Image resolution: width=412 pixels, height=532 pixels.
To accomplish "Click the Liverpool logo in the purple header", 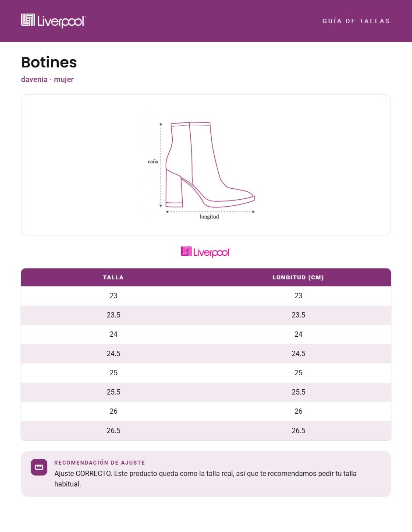I will [x=53, y=21].
